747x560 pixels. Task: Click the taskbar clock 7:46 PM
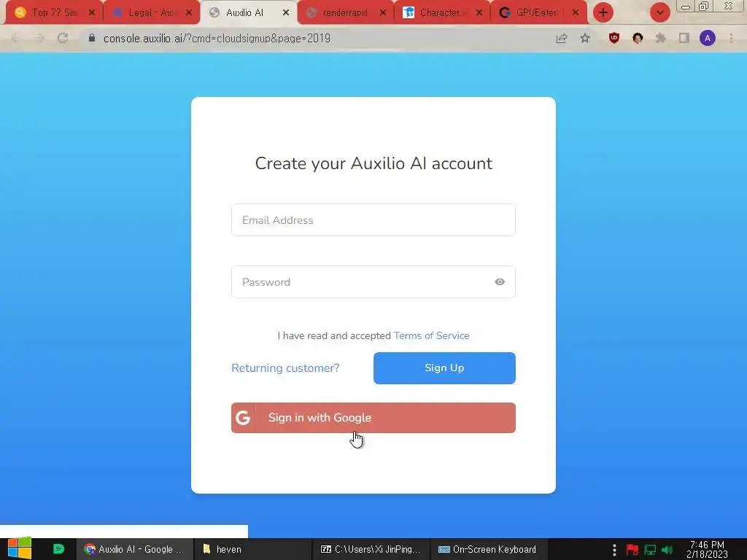pos(707,549)
